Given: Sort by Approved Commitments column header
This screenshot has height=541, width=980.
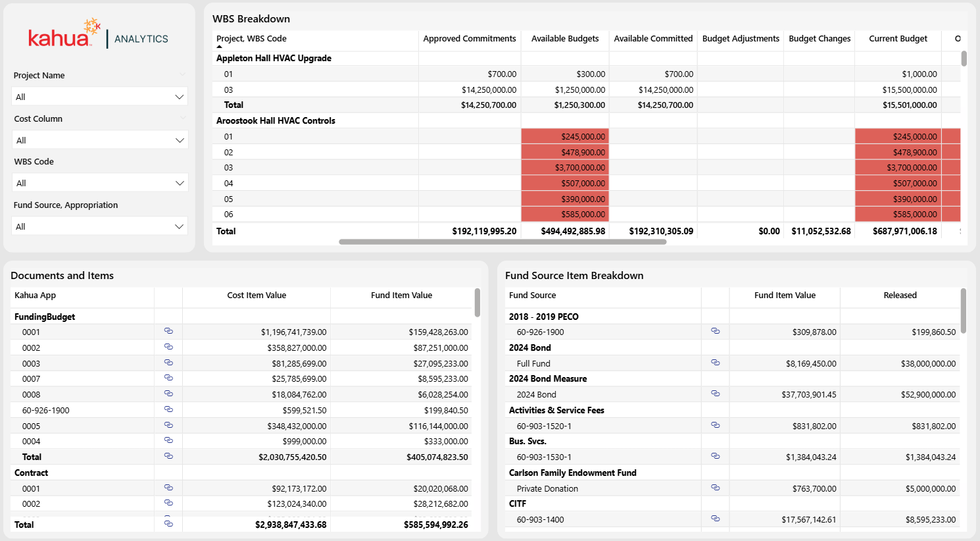Looking at the screenshot, I should (469, 39).
